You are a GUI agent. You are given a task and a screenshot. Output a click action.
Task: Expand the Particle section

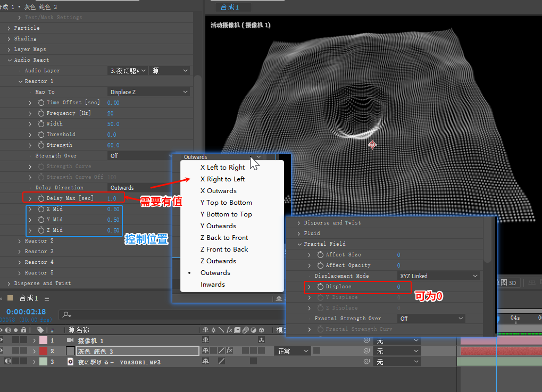coord(9,28)
